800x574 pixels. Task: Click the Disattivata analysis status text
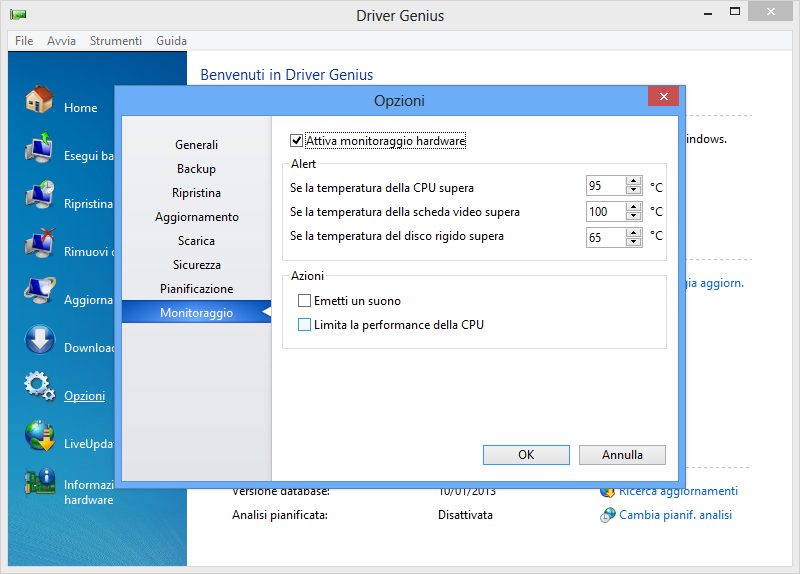pyautogui.click(x=465, y=515)
